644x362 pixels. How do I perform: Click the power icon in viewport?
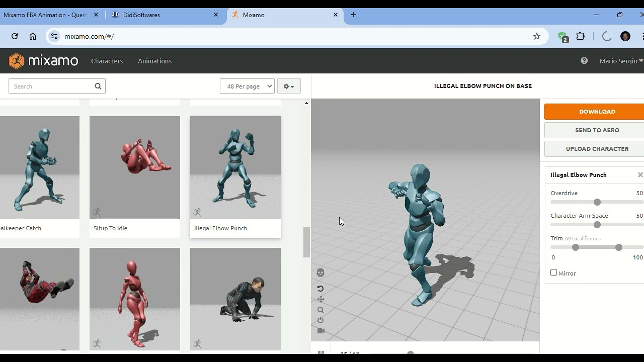[320, 320]
